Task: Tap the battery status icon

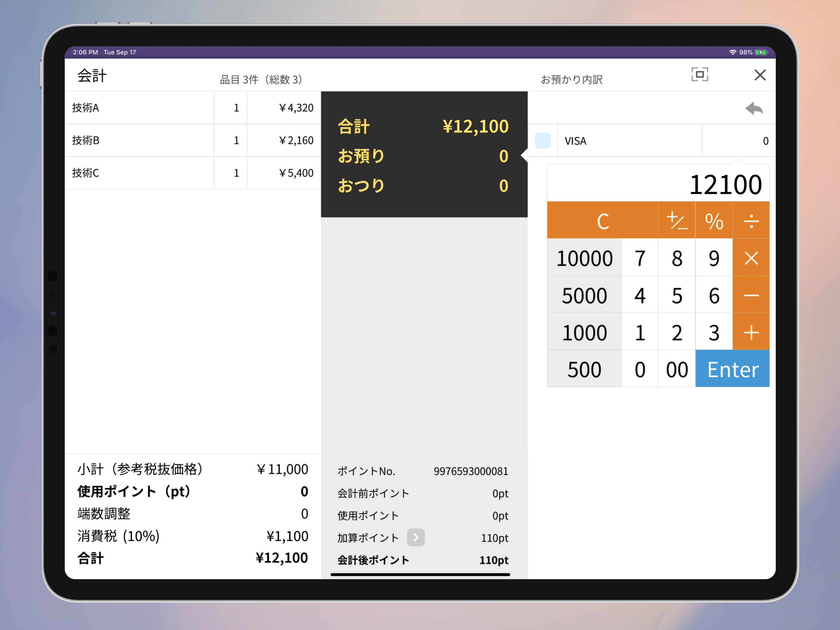Action: pos(761,52)
